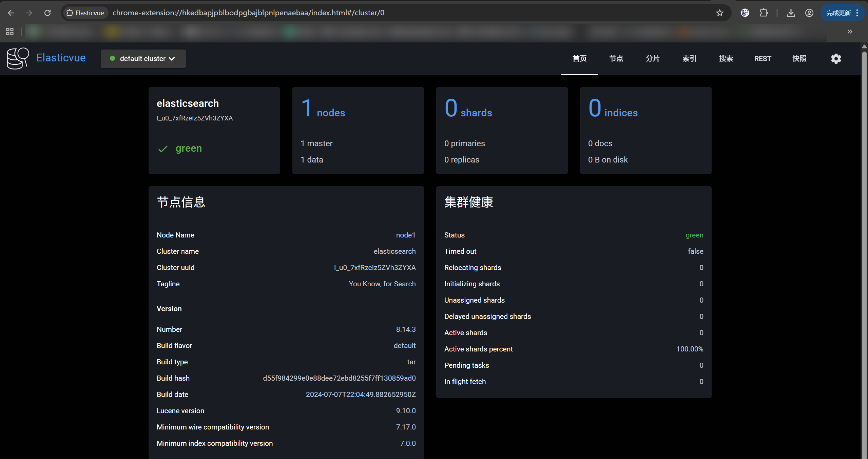Open the browser extensions puzzle icon
This screenshot has width=868, height=459.
tap(764, 13)
